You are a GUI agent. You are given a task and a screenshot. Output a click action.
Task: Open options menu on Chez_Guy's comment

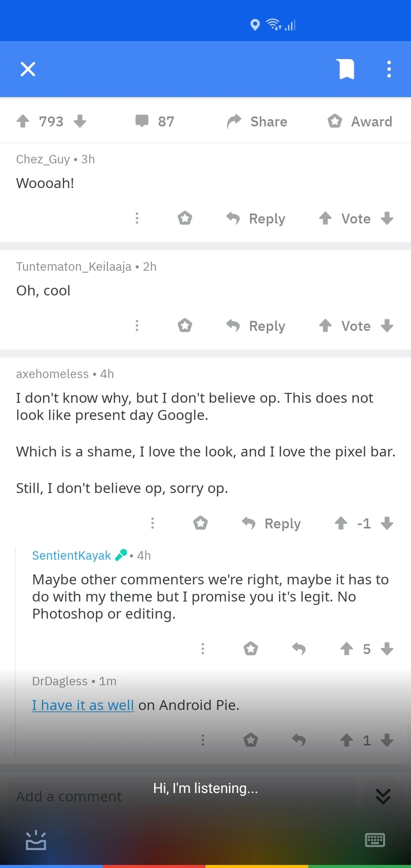tap(137, 218)
